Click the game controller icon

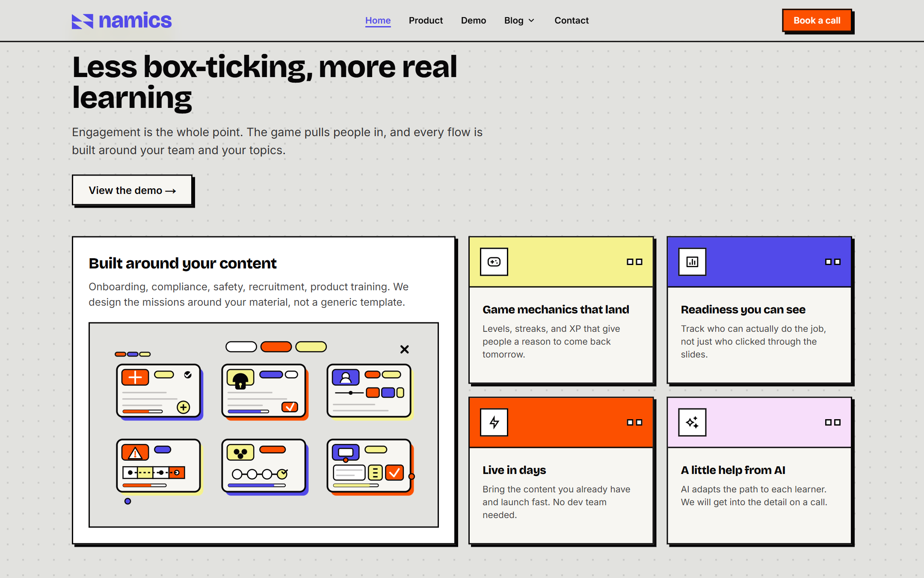point(494,262)
